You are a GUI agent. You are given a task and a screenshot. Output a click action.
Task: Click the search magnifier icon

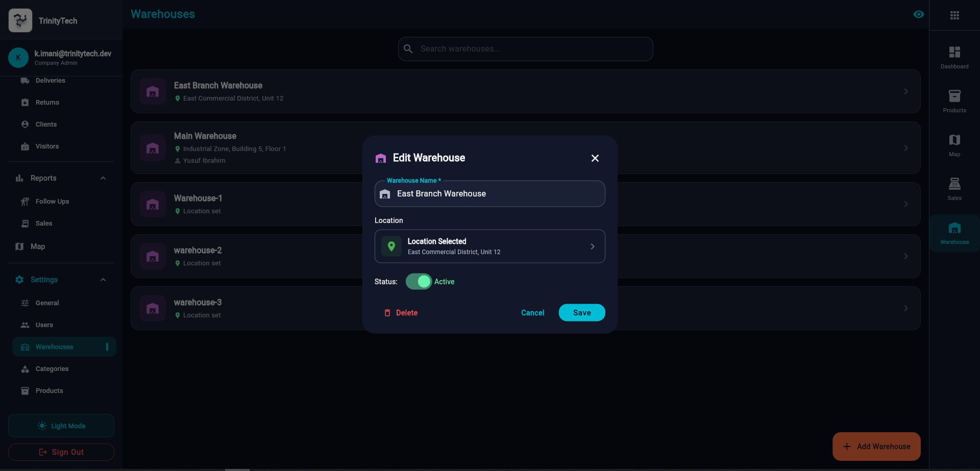click(408, 49)
